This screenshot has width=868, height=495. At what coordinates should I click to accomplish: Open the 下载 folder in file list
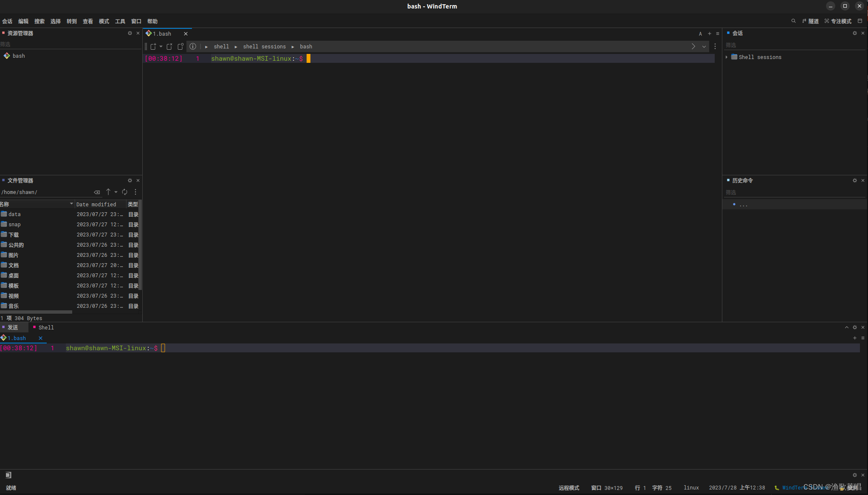click(14, 235)
